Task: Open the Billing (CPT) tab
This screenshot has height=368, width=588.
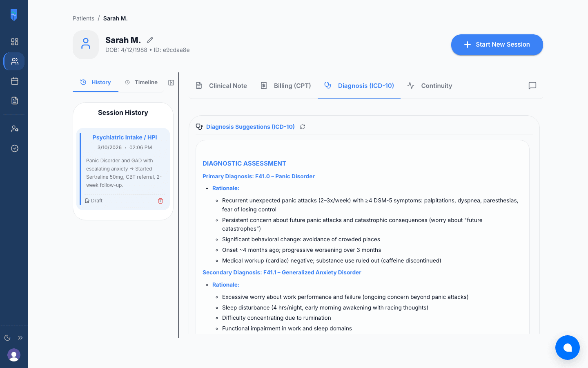Action: tap(286, 85)
